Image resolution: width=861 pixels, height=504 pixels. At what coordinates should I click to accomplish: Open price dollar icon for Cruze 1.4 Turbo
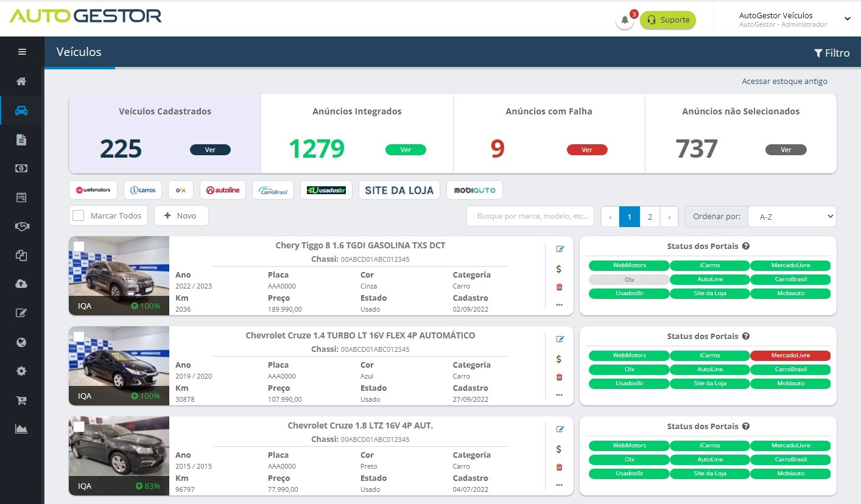point(559,359)
